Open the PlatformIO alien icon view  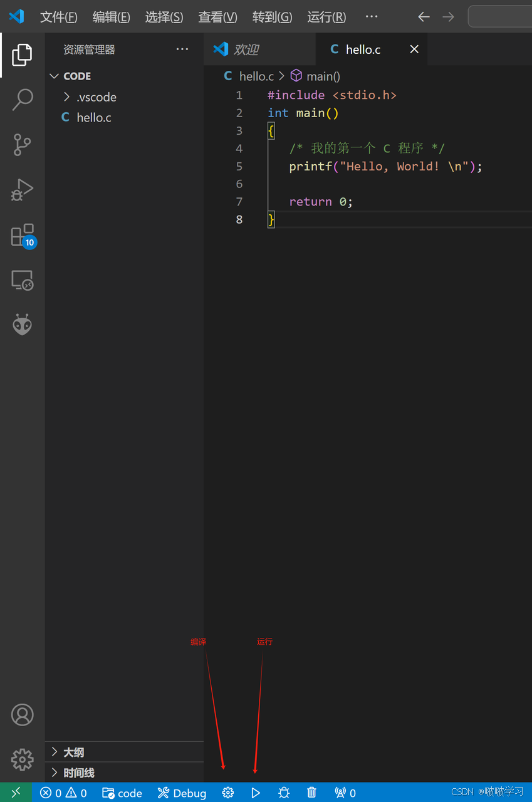click(x=22, y=325)
